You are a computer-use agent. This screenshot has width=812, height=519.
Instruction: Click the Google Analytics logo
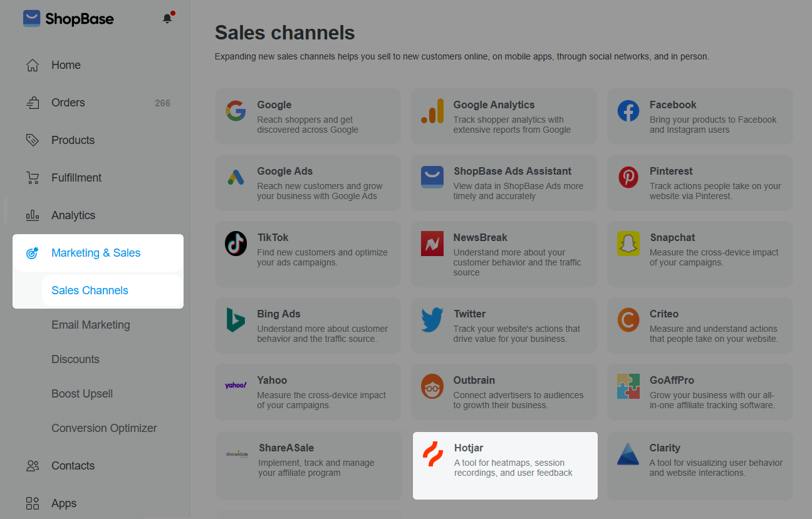click(x=432, y=111)
